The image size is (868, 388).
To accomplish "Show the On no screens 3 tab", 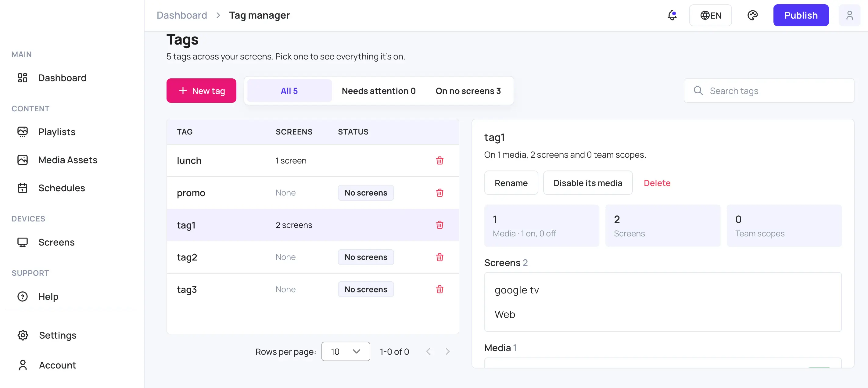I will [468, 91].
